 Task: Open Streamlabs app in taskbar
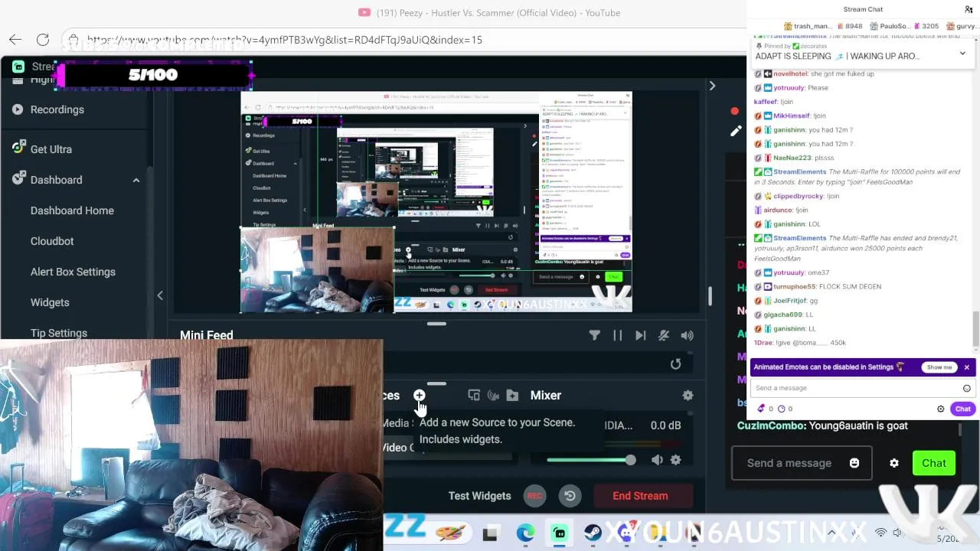[x=560, y=533]
